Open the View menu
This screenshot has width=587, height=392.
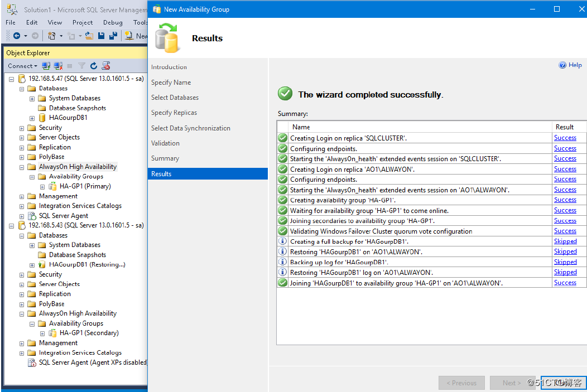[55, 22]
